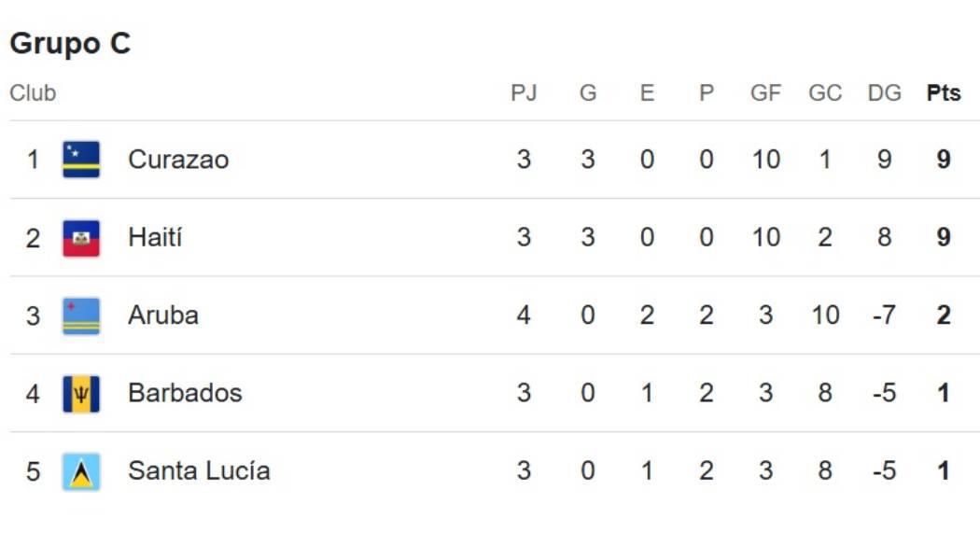This screenshot has width=980, height=546.
Task: Click the Aruba flag icon
Action: coord(81,315)
